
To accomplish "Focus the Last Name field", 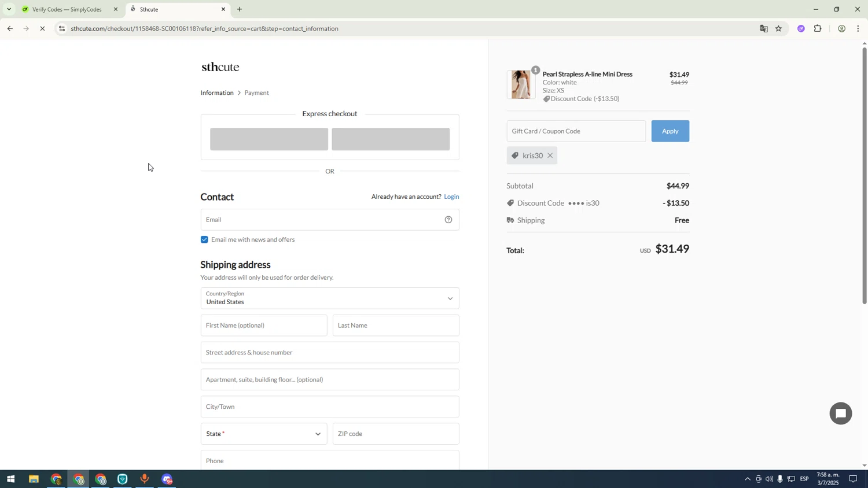I will click(x=396, y=326).
